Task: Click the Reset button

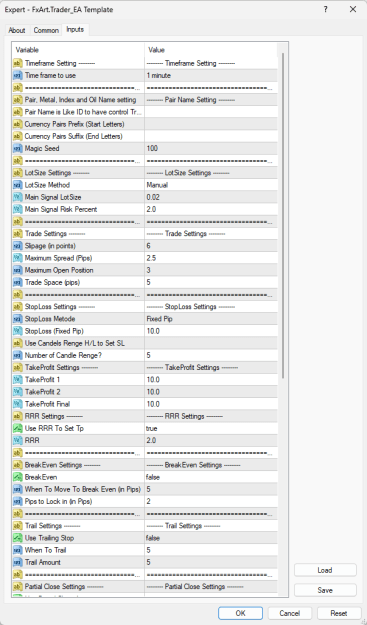Action: [x=339, y=613]
